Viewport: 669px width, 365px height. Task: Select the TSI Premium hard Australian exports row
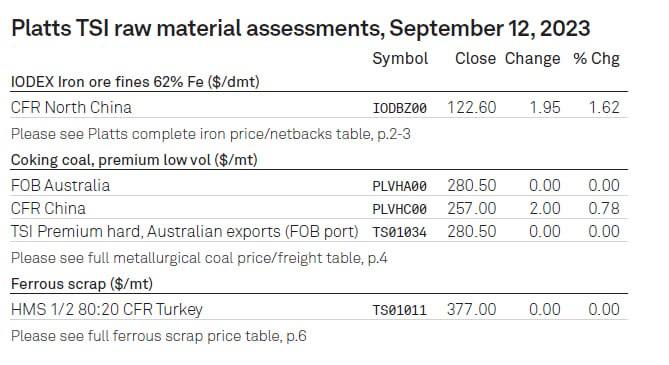tap(319, 231)
